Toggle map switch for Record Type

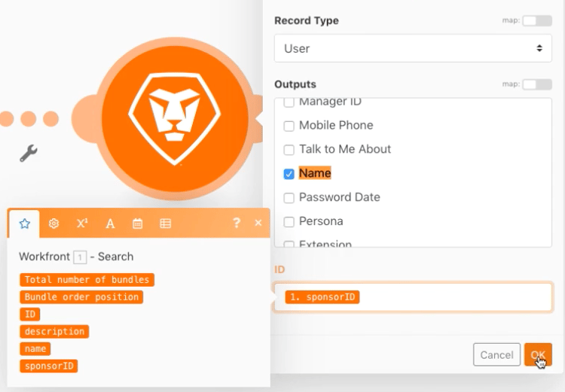point(537,20)
